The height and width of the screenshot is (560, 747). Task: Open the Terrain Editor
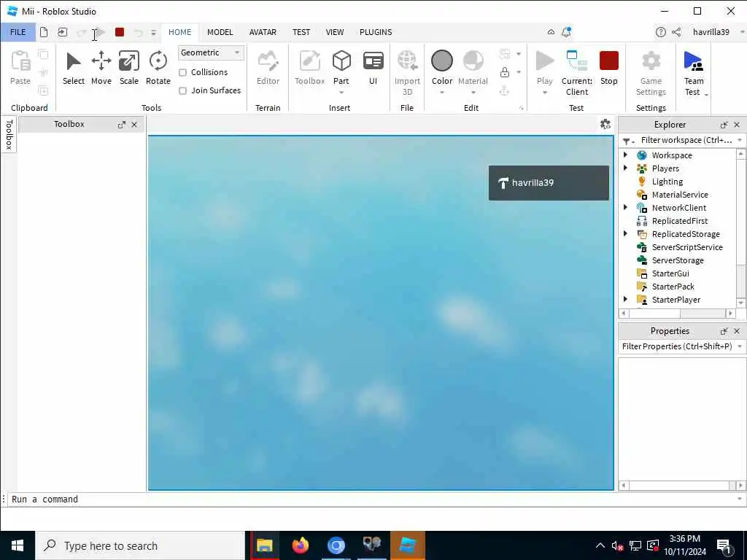pos(268,68)
